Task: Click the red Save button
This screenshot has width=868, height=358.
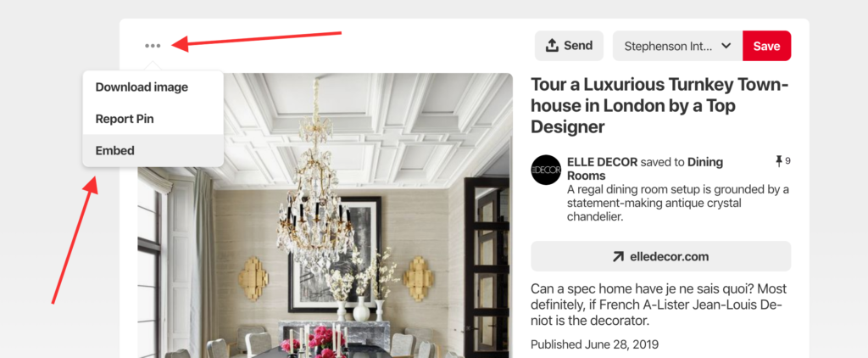Action: tap(766, 46)
